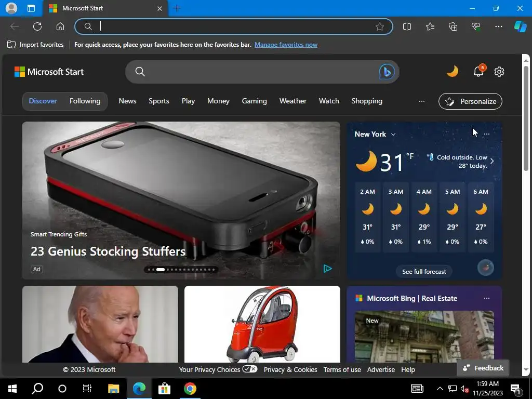Viewport: 532px width, 399px height.
Task: Toggle Your Privacy Choices
Action: [x=218, y=369]
